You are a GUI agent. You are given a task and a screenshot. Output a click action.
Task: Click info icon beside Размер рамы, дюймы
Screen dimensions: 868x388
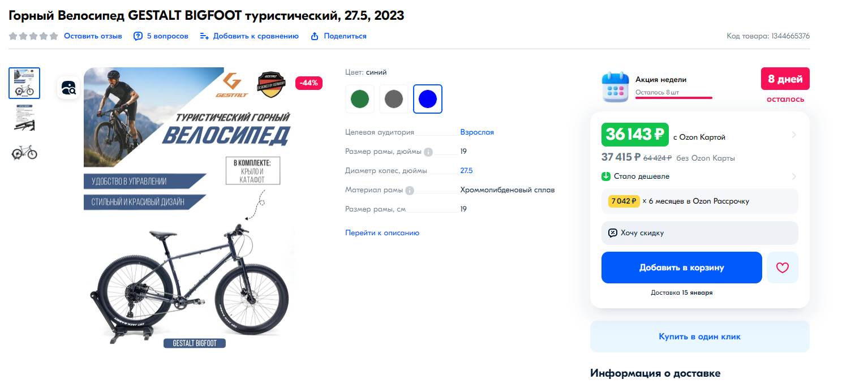click(428, 152)
